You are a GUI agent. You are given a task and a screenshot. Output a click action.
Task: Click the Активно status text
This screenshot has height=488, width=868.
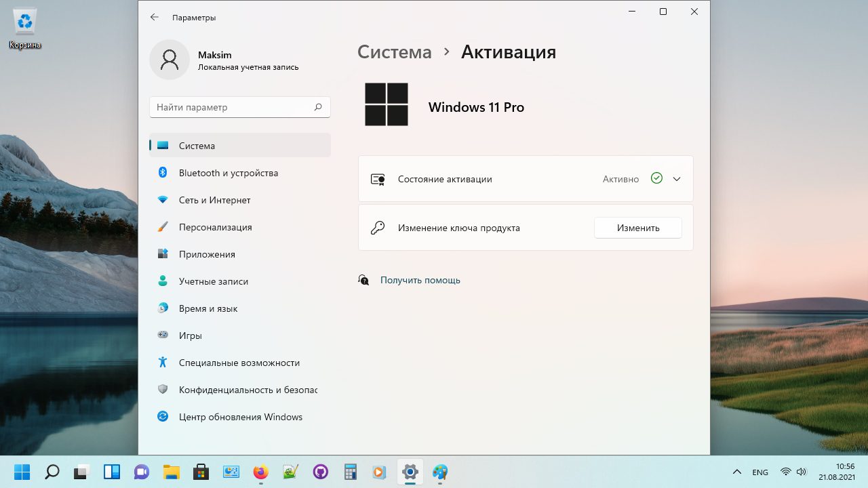tap(621, 179)
